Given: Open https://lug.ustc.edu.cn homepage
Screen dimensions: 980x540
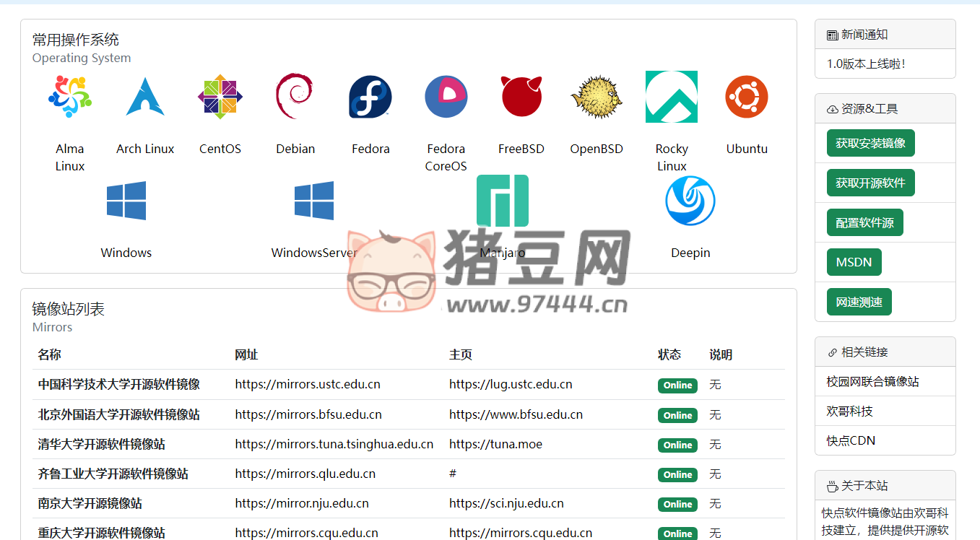Looking at the screenshot, I should click(511, 384).
